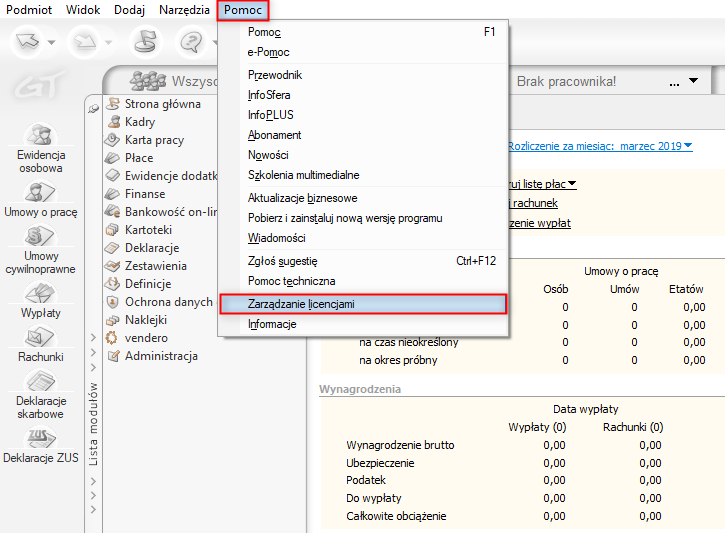Screen dimensions: 725x533
Task: Select Bankowość on-line module
Action: click(161, 212)
